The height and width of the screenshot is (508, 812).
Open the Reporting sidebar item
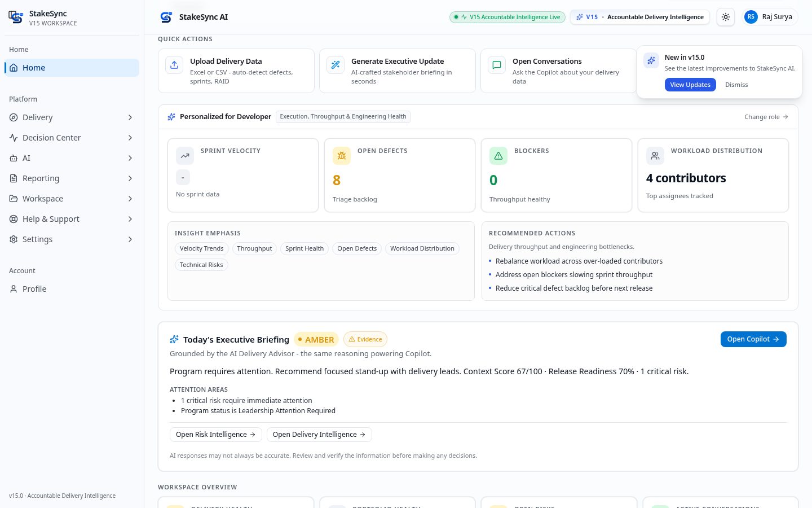72,178
